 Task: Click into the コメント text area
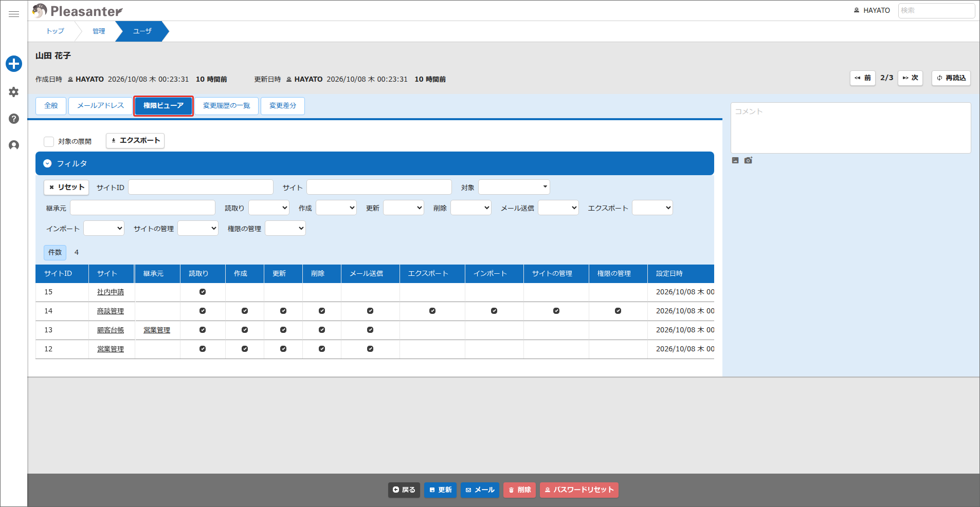(x=851, y=128)
